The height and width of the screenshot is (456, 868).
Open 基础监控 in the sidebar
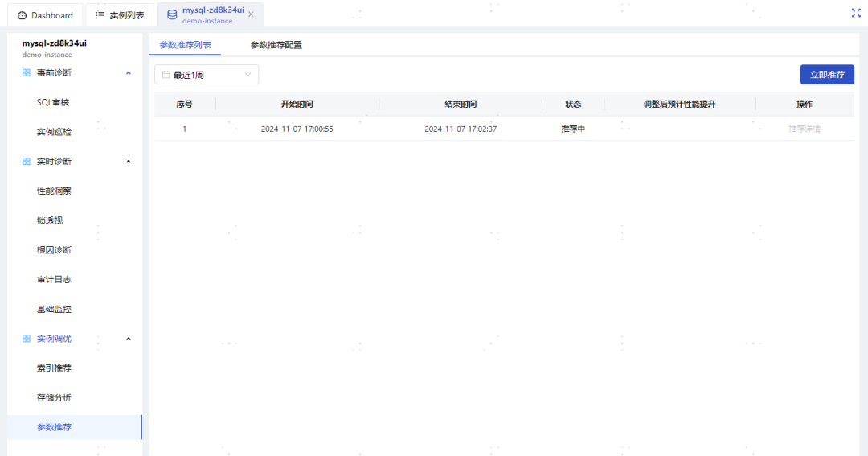[55, 309]
